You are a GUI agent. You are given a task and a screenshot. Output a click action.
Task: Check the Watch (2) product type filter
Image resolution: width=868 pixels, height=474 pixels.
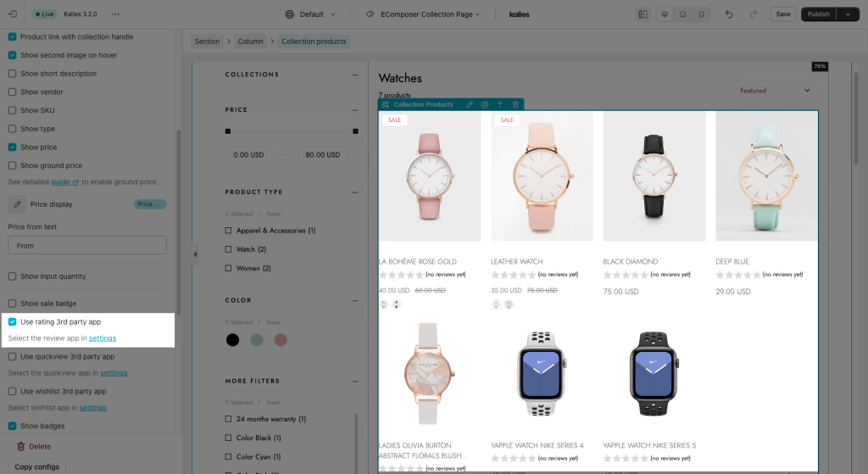click(228, 250)
